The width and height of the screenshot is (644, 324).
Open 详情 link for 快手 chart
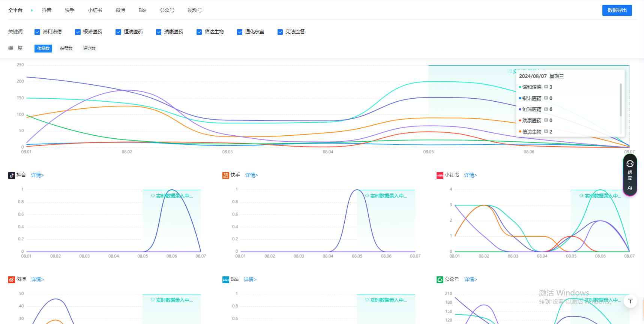pyautogui.click(x=252, y=175)
